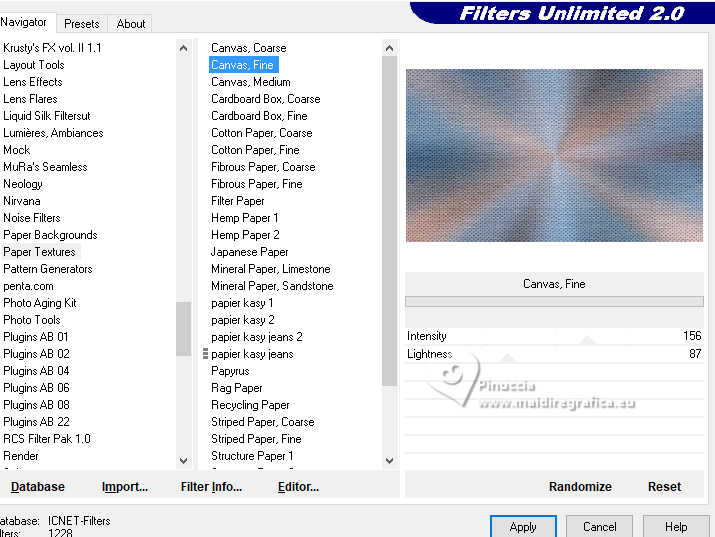This screenshot has height=537, width=715.
Task: Select Liquid Silk Filtersut category
Action: pos(47,116)
